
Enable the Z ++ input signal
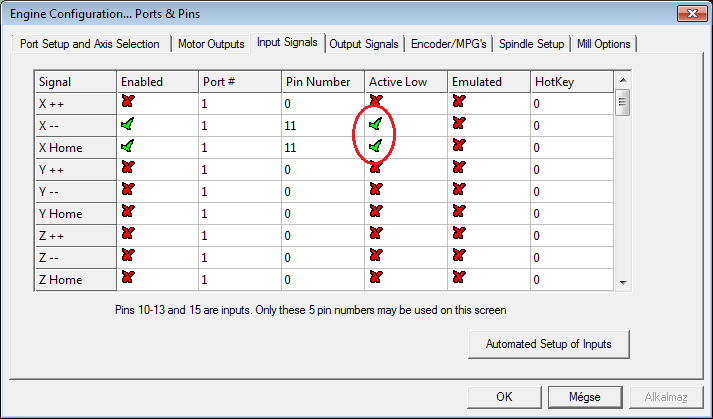click(x=127, y=234)
